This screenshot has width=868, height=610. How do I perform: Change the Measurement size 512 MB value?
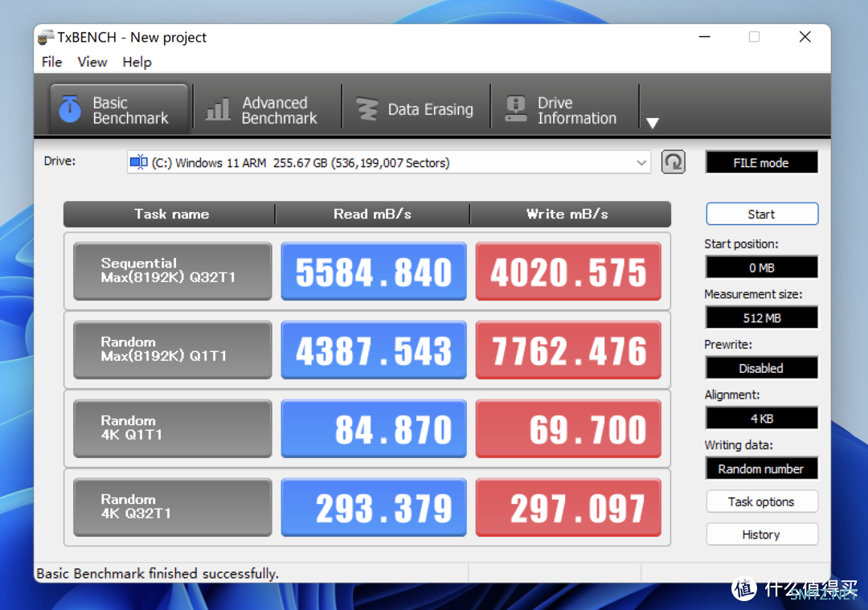pos(761,318)
